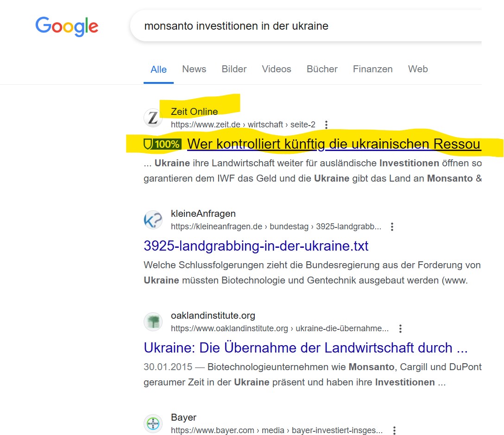
Task: Click the 100% shield badge
Action: coord(162,144)
